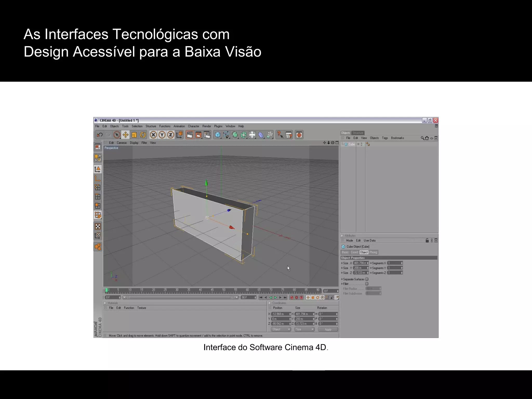The width and height of the screenshot is (532, 399).
Task: Jump to the end of the animation
Action: tap(285, 298)
